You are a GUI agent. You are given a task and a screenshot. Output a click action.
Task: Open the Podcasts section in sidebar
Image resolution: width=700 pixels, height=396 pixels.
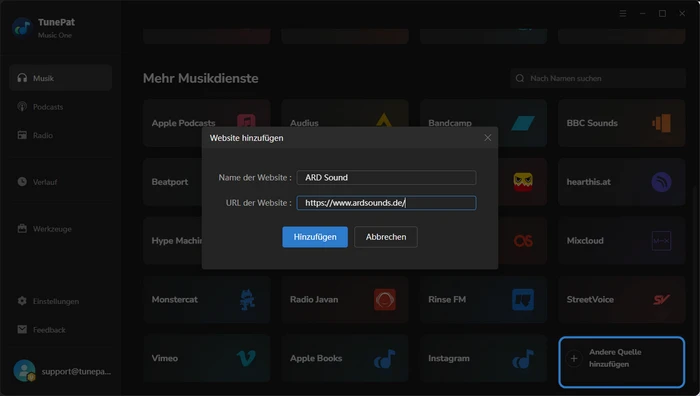60,107
